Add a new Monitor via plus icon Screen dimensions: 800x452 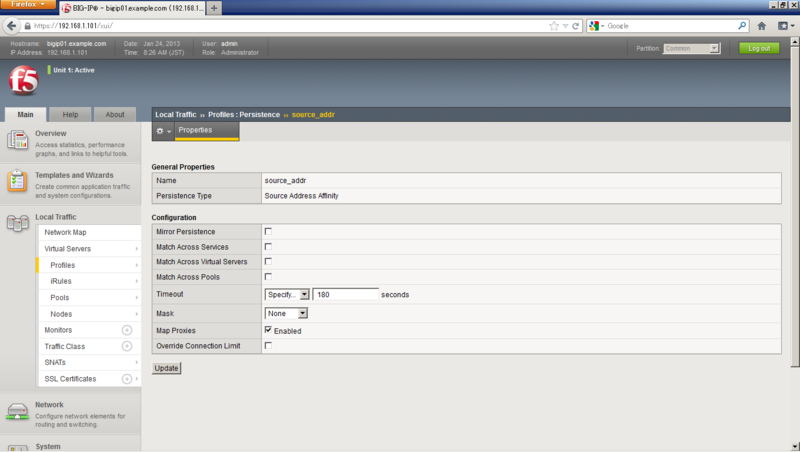point(127,330)
